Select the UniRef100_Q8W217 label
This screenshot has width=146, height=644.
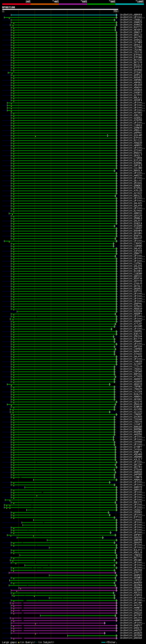pos(131,32)
